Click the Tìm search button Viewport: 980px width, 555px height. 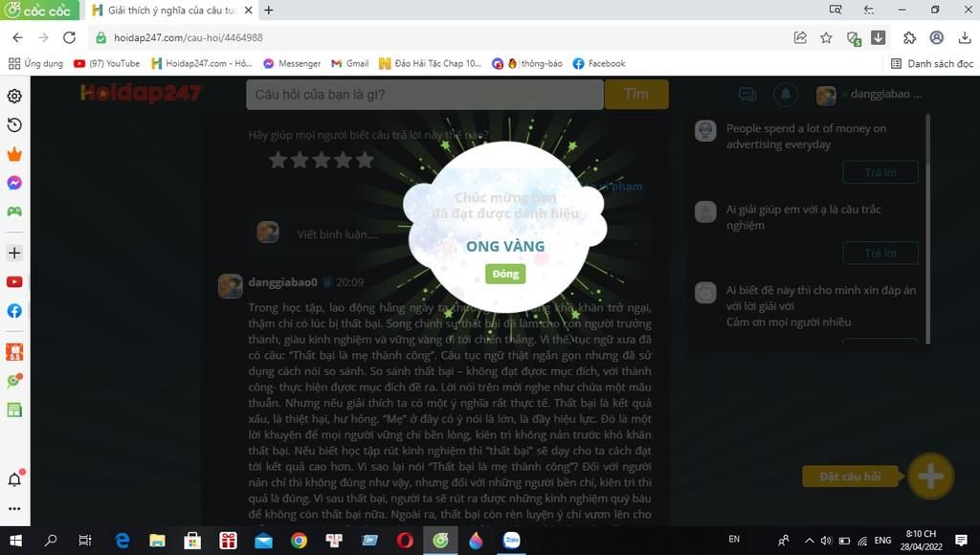[636, 95]
